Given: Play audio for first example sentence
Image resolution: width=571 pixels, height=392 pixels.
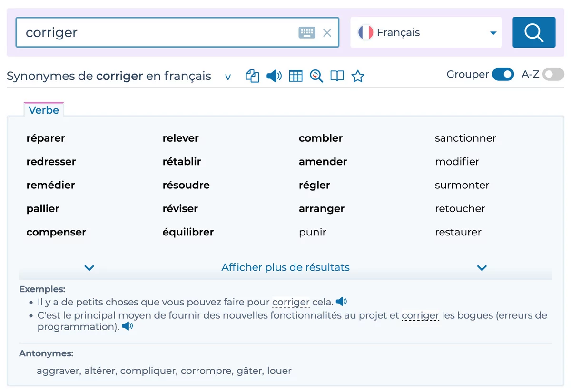Looking at the screenshot, I should (x=341, y=302).
